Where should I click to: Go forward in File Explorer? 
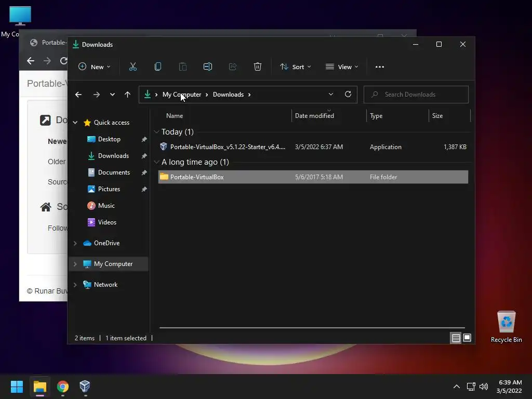click(x=96, y=95)
